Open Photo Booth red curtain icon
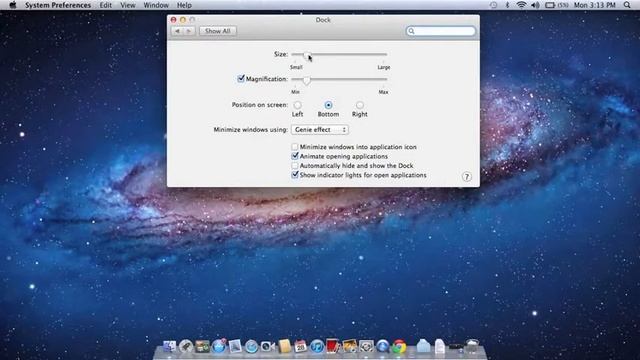Image resolution: width=640 pixels, height=360 pixels. click(x=333, y=346)
